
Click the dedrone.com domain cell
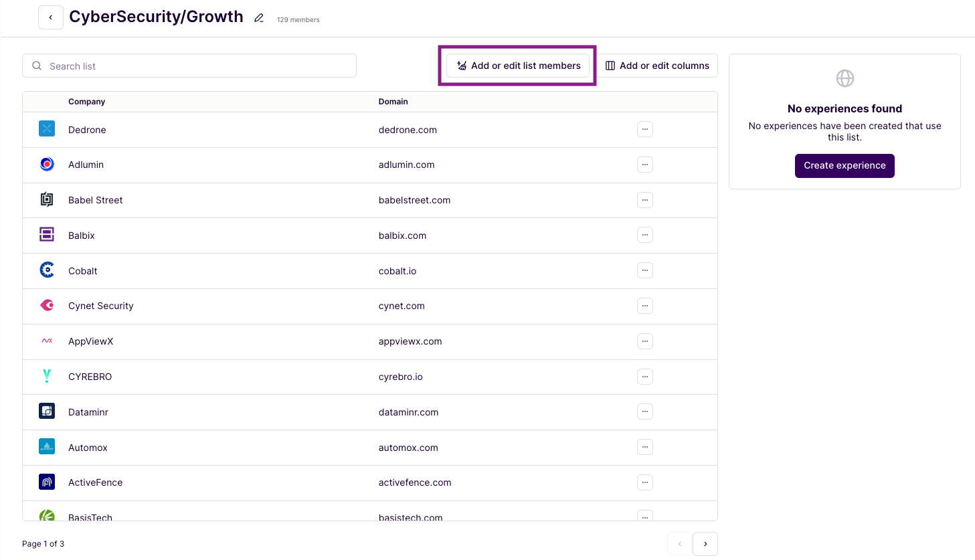click(408, 130)
